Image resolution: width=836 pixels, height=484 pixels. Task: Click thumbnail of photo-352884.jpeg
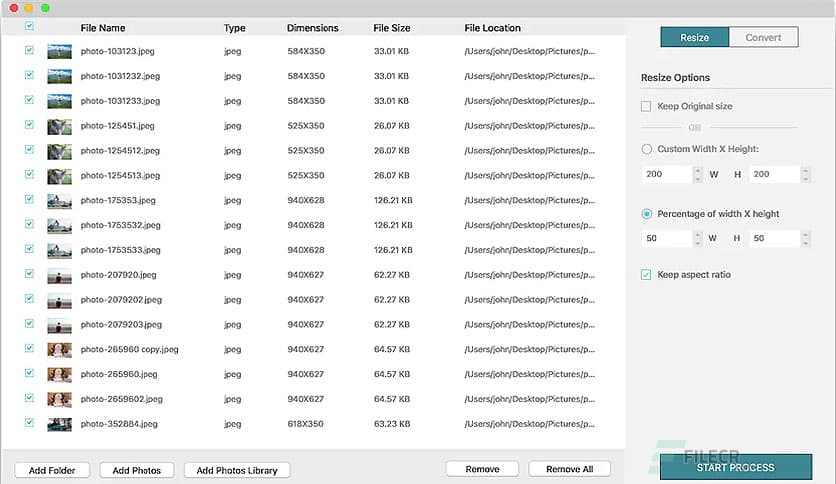(59, 424)
